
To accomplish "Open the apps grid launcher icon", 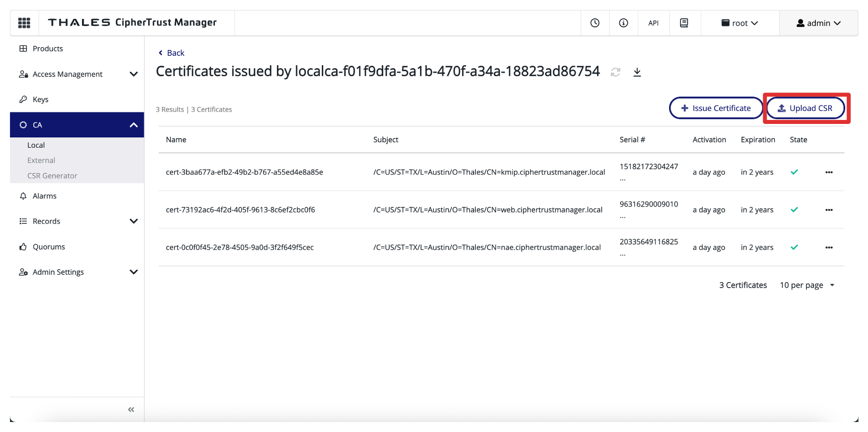I will coord(24,23).
